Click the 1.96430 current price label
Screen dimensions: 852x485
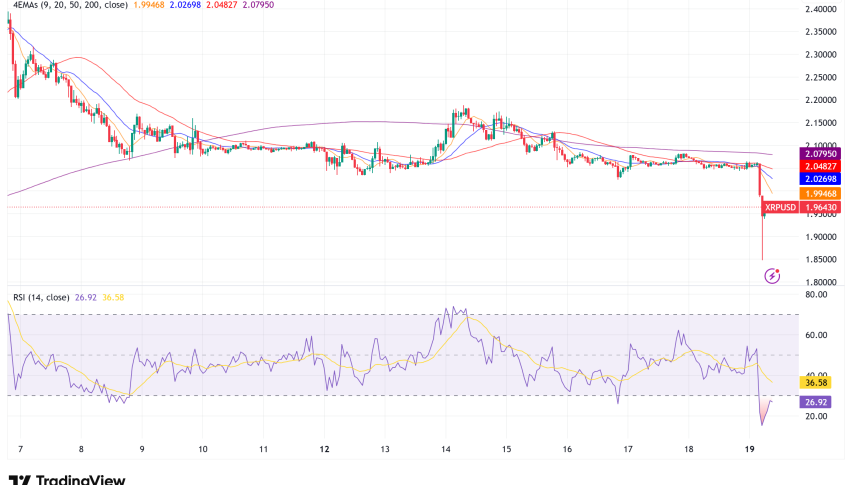[823, 207]
